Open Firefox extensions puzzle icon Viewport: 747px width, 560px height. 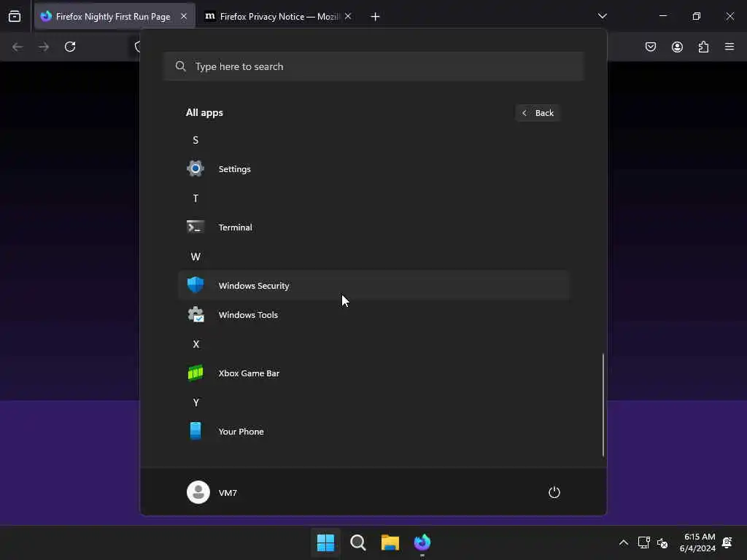[703, 47]
